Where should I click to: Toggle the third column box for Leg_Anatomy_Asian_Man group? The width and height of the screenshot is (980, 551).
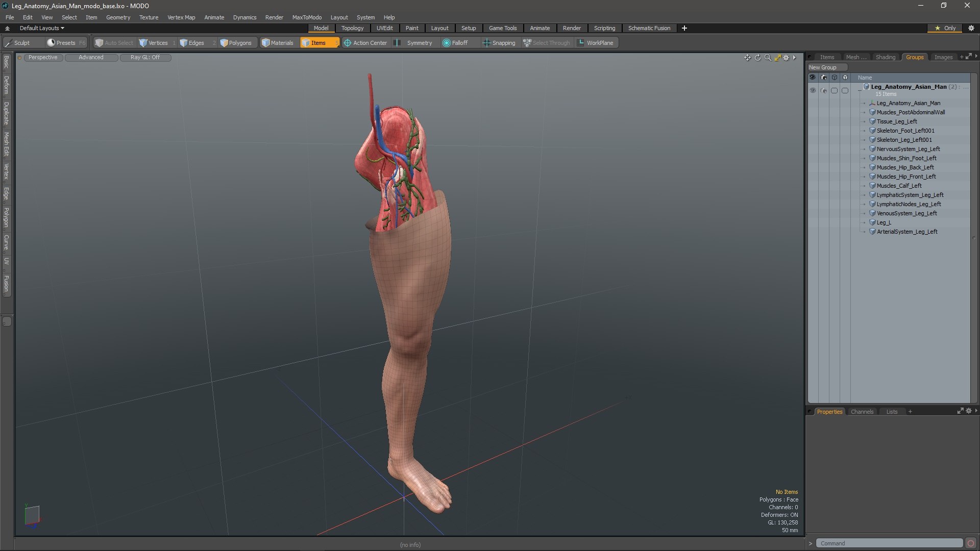pos(834,90)
